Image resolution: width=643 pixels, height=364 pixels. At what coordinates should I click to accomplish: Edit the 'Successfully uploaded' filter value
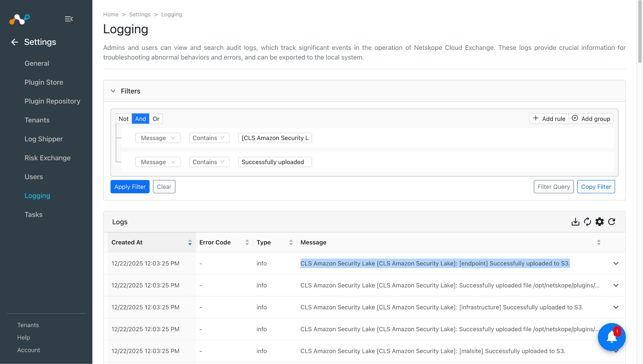275,162
